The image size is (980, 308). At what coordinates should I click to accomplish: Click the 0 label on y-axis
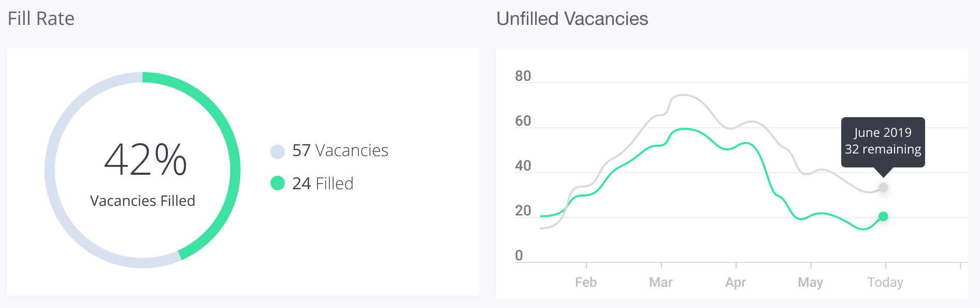[x=519, y=255]
